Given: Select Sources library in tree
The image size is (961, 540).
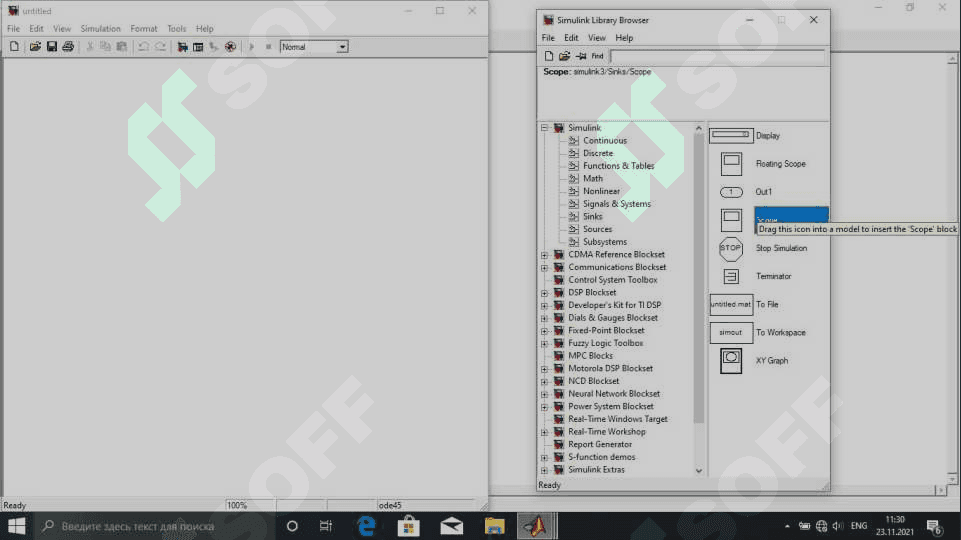Looking at the screenshot, I should coord(598,229).
